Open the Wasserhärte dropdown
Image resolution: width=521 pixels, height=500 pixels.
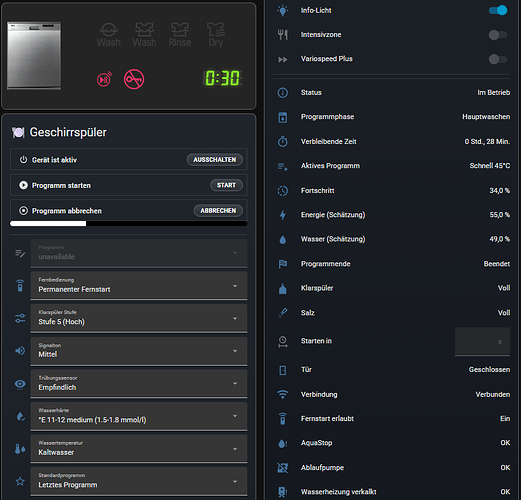click(x=139, y=416)
